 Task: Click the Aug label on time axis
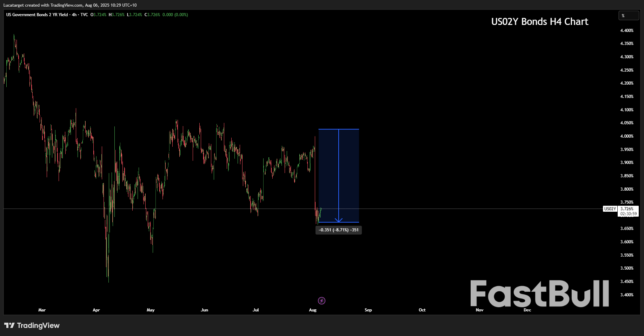(313, 310)
